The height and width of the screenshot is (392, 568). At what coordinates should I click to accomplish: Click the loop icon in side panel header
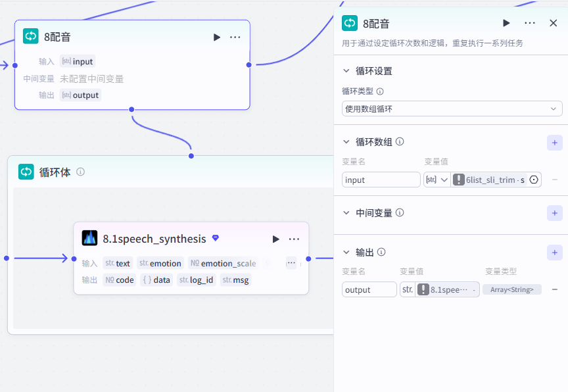click(350, 23)
